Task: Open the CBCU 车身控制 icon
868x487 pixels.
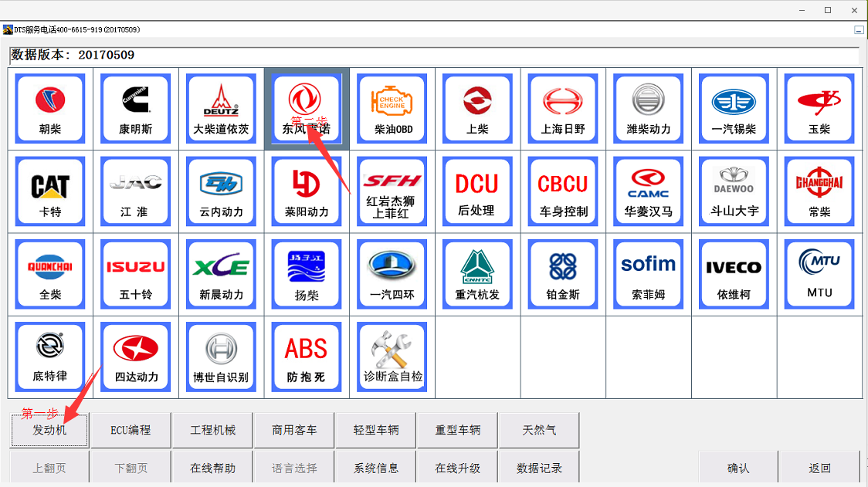Action: pyautogui.click(x=563, y=191)
